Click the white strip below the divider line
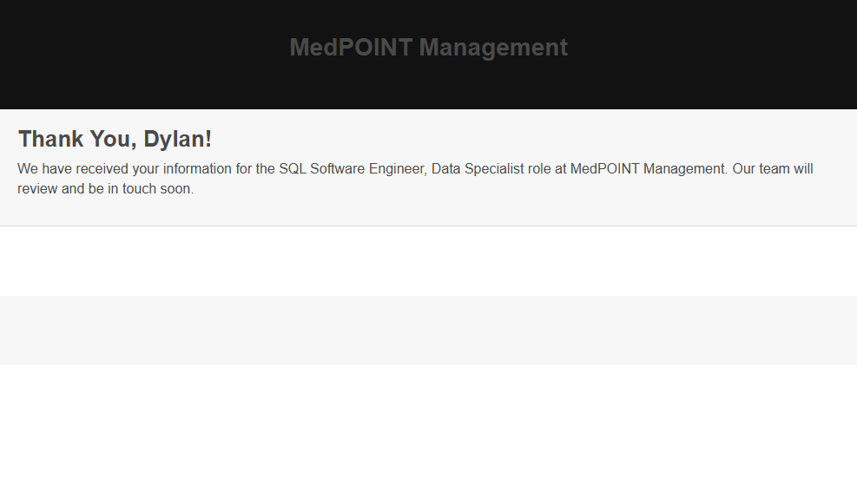Image resolution: width=857 pixels, height=504 pixels. tap(428, 260)
